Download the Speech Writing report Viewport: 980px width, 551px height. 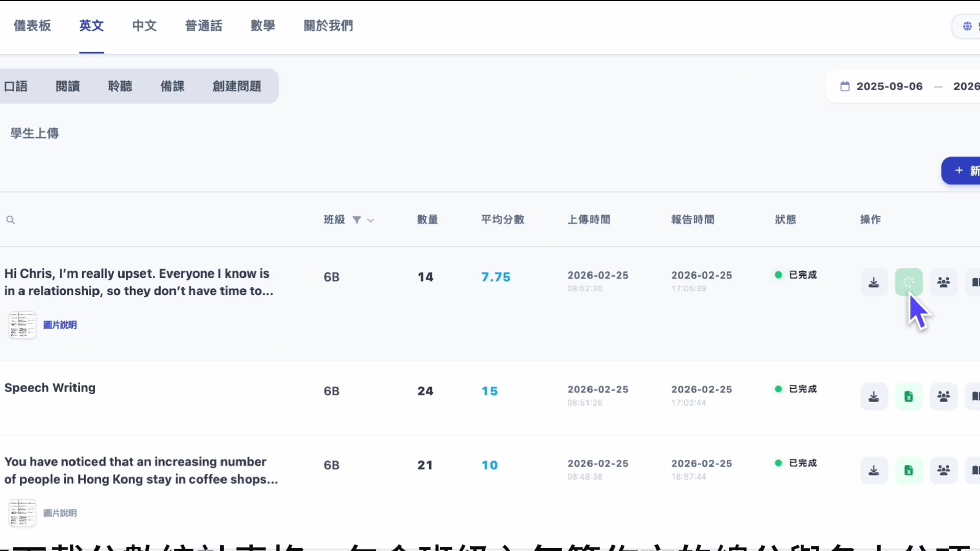pyautogui.click(x=873, y=396)
